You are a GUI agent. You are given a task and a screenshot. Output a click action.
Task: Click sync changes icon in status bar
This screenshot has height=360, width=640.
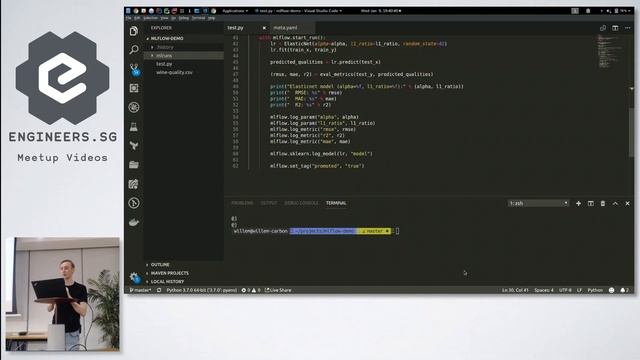coord(159,290)
